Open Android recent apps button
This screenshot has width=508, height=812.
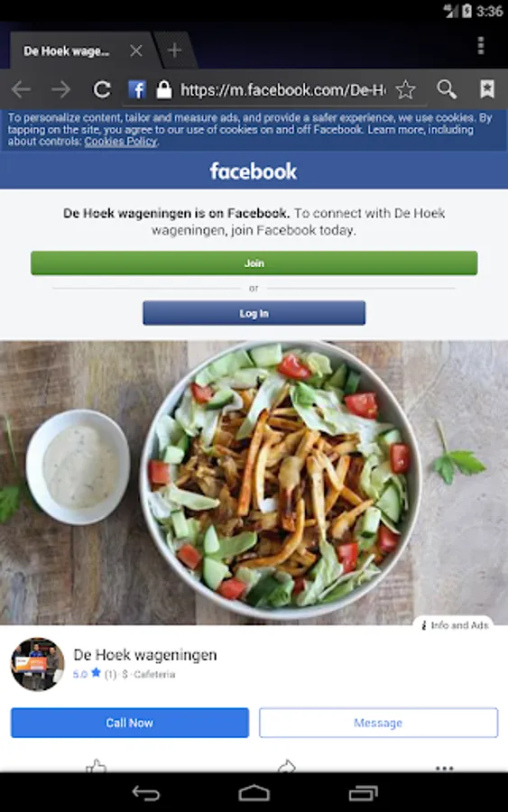click(363, 793)
